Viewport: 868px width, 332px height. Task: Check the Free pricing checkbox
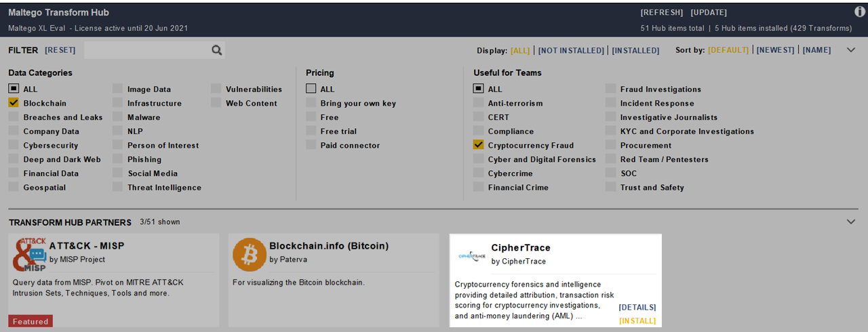tap(311, 117)
